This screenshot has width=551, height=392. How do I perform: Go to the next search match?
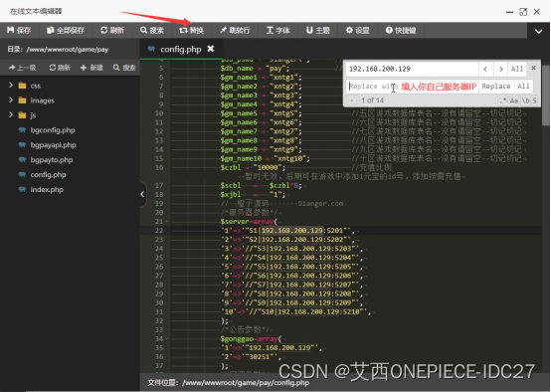[501, 69]
